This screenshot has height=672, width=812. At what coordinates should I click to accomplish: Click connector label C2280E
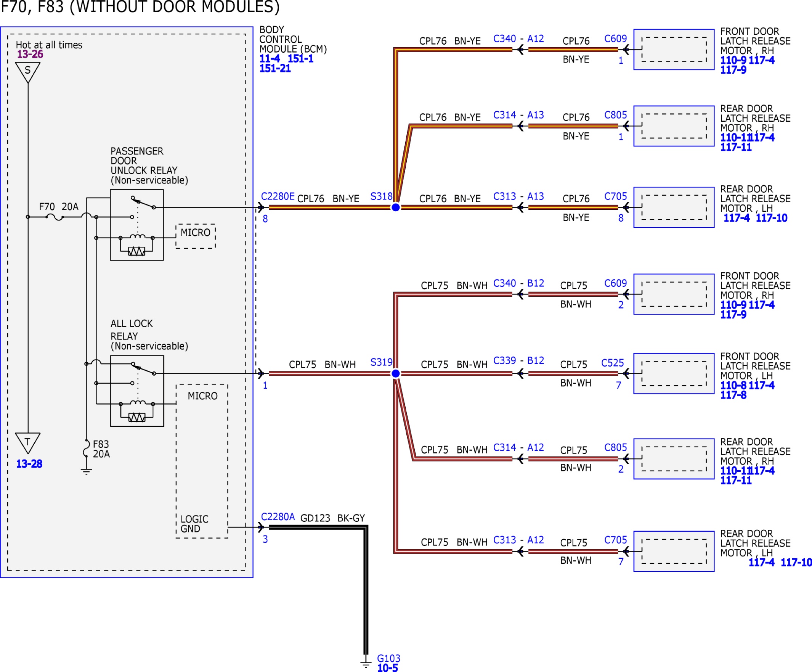pyautogui.click(x=278, y=196)
